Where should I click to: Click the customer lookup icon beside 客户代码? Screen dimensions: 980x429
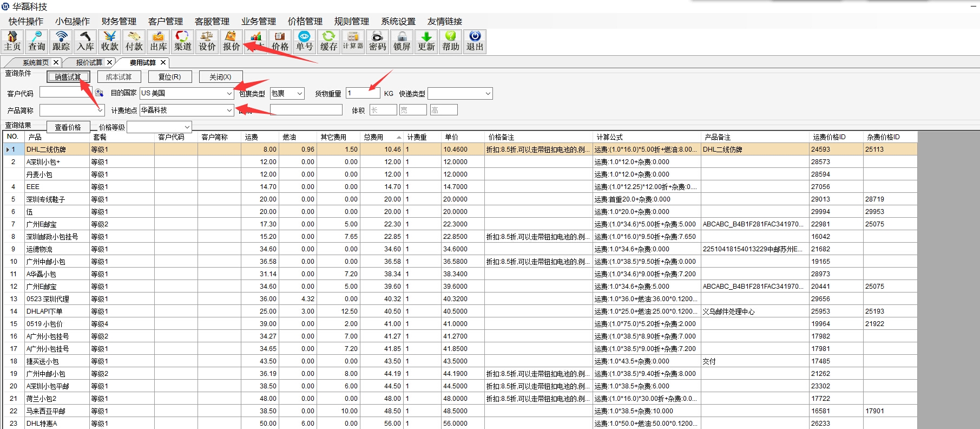(99, 93)
